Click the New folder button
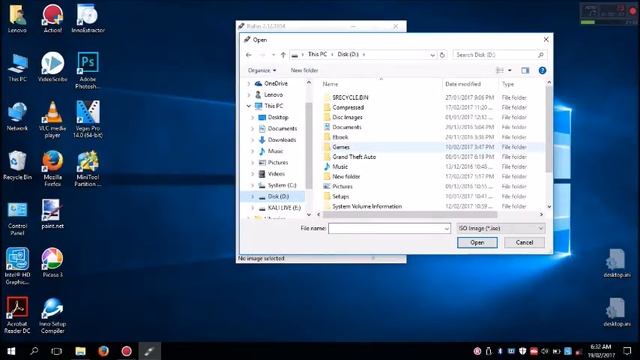The height and width of the screenshot is (360, 640). pyautogui.click(x=304, y=70)
